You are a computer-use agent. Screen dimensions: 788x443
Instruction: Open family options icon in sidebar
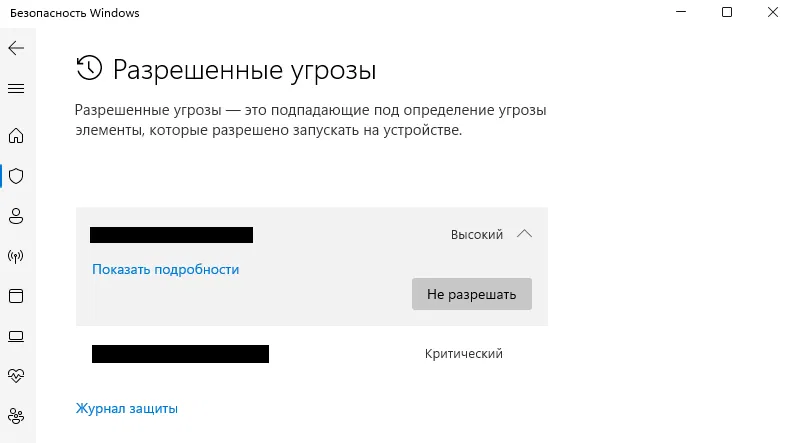(x=16, y=415)
